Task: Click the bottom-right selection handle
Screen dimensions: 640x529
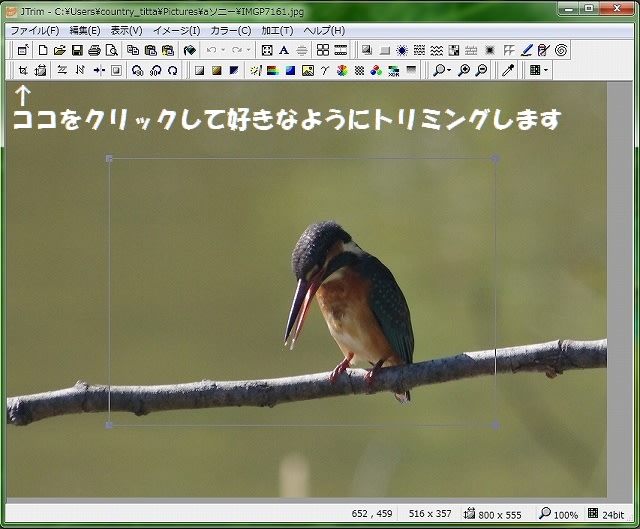Action: [495, 425]
